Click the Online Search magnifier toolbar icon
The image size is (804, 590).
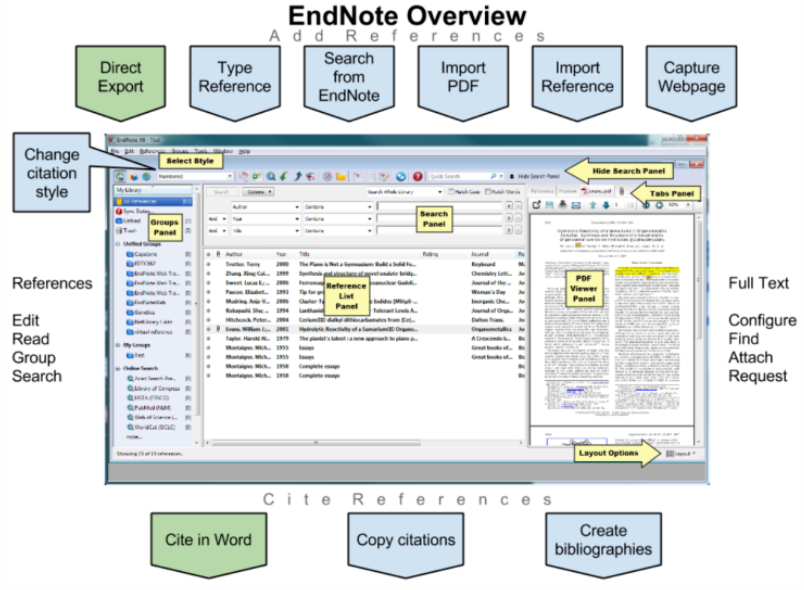tap(271, 176)
